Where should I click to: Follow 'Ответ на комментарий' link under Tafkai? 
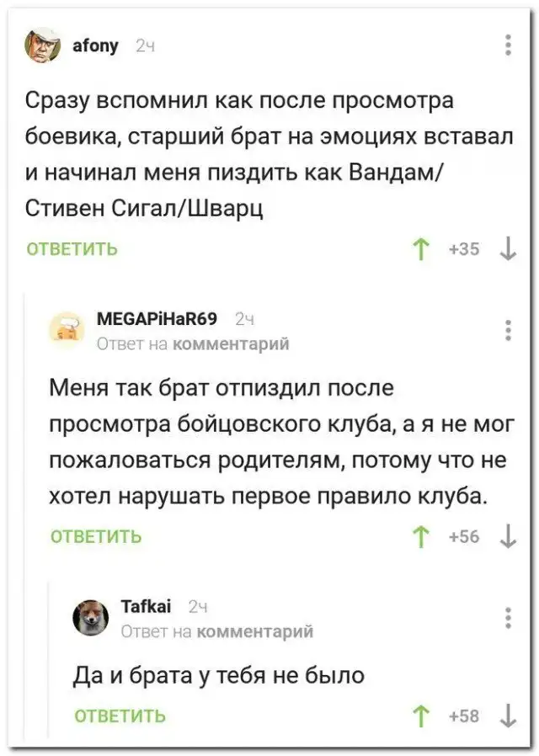[217, 631]
